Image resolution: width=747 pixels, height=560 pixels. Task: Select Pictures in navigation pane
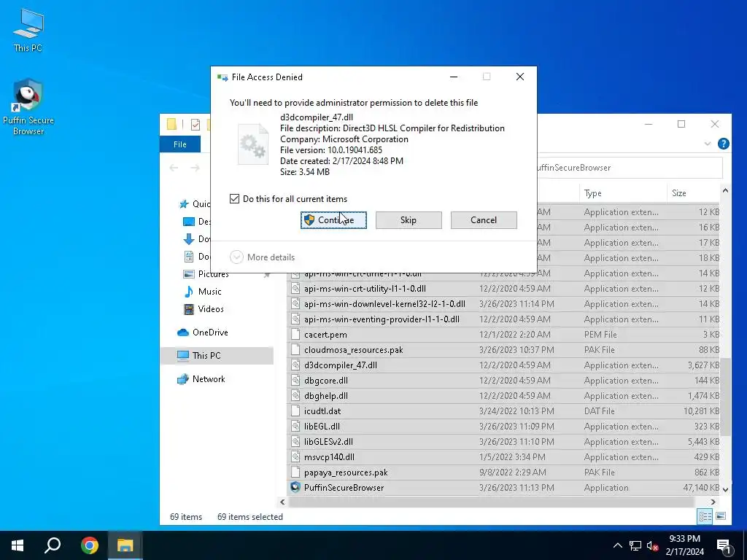(x=213, y=274)
